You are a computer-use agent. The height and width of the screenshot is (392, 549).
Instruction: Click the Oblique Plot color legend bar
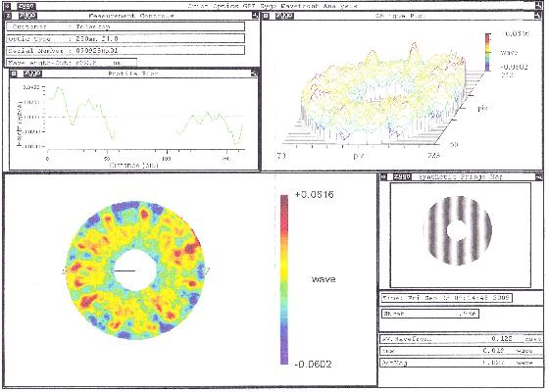click(x=488, y=52)
